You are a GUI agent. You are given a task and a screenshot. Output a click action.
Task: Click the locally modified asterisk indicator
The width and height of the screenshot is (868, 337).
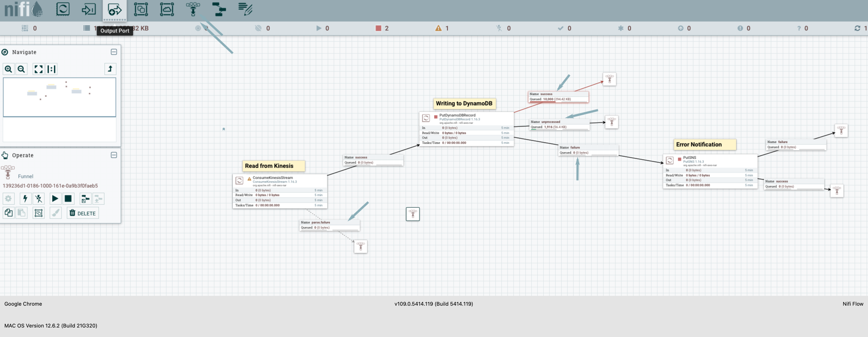(x=625, y=28)
